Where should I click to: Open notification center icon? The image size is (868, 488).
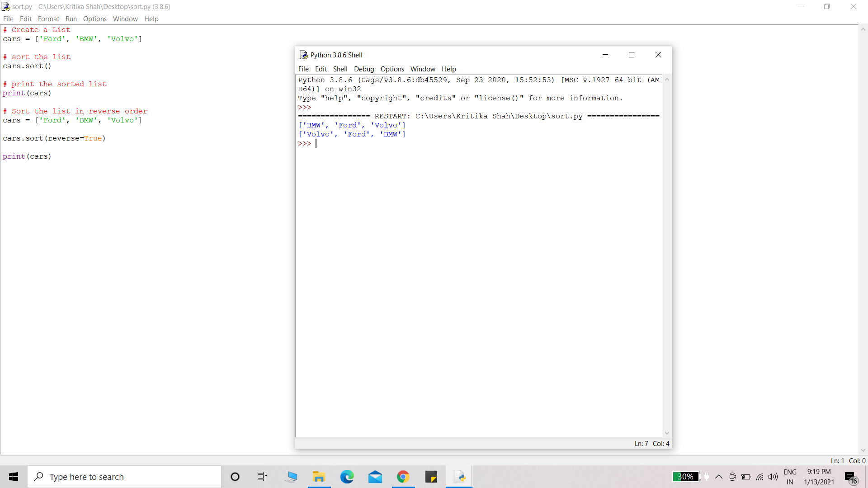coord(850,477)
